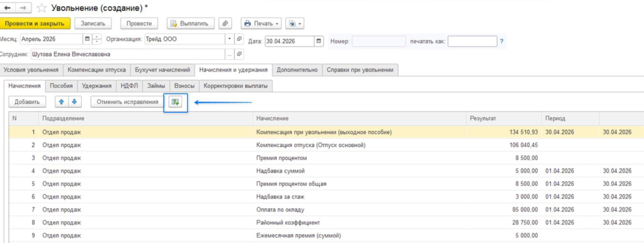The width and height of the screenshot is (644, 243).
Task: Open organization card via open-link icon
Action: [x=240, y=40]
